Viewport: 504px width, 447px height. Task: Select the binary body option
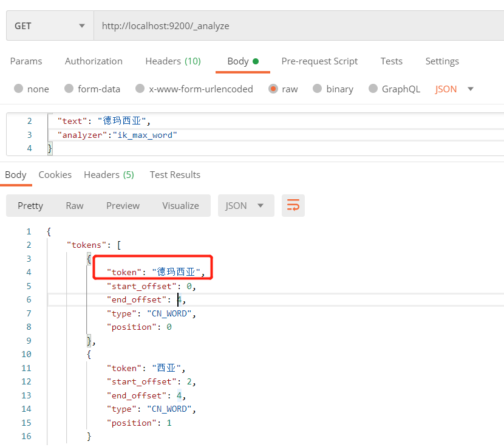(333, 89)
